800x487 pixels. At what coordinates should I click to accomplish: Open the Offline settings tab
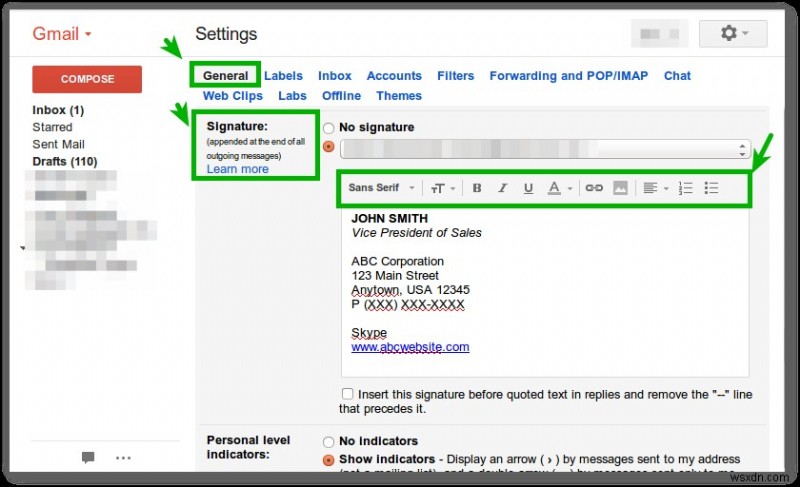coord(341,95)
